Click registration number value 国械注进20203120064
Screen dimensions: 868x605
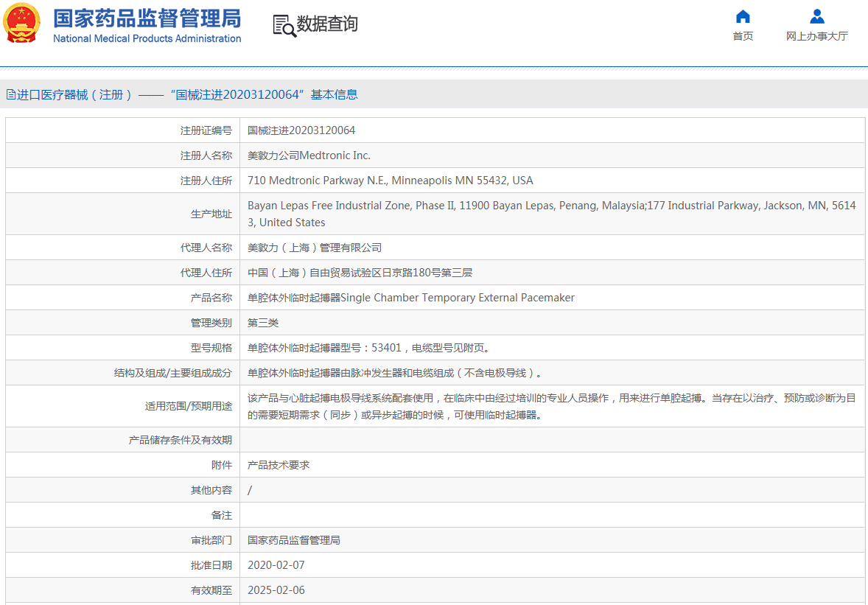point(301,130)
